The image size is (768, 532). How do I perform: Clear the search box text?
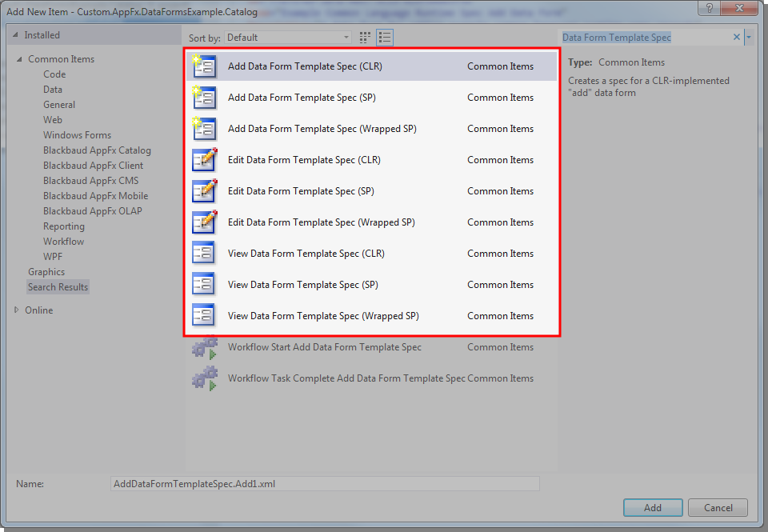pos(736,38)
